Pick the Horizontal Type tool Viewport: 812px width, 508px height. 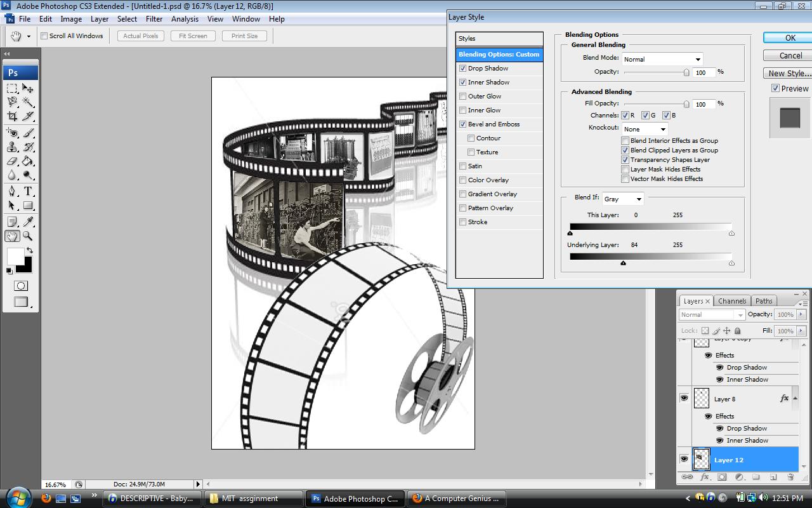pos(28,191)
